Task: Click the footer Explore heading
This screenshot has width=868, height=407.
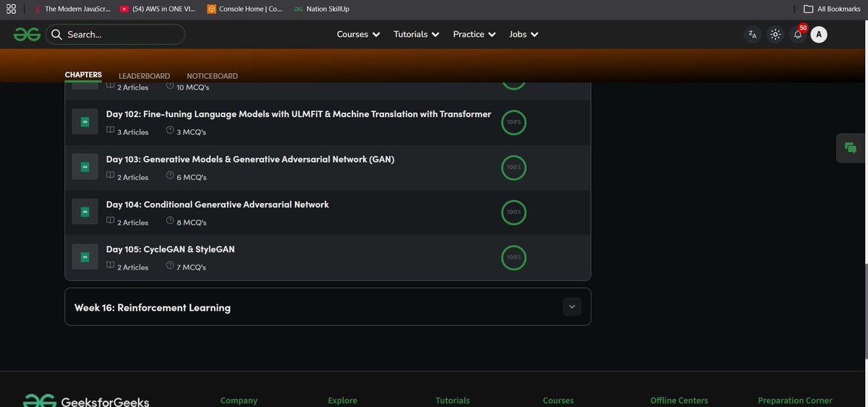Action: click(x=342, y=400)
